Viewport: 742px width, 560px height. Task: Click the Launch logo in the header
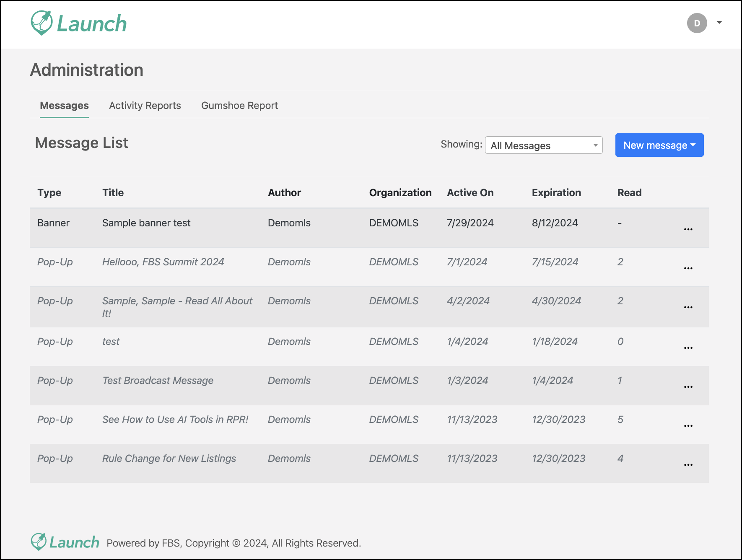click(x=79, y=23)
